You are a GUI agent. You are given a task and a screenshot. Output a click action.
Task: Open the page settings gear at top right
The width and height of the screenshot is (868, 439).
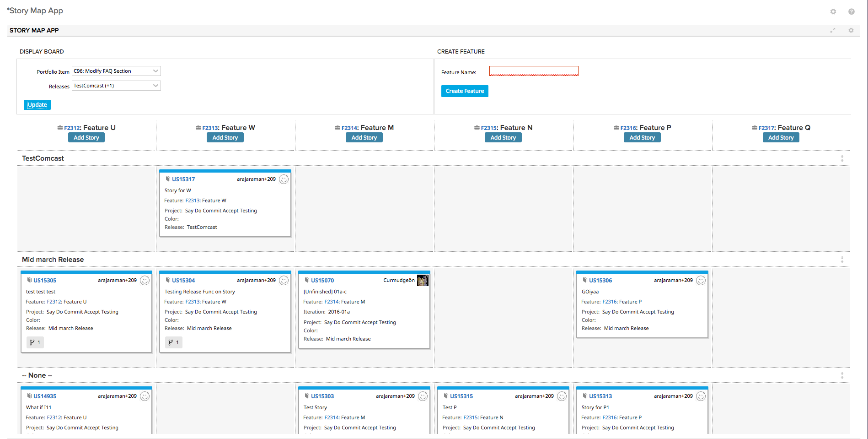click(833, 11)
